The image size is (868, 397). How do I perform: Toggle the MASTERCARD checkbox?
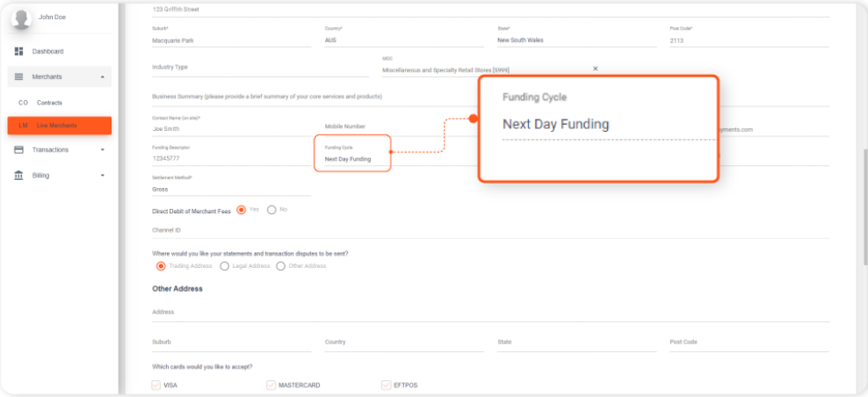click(271, 385)
